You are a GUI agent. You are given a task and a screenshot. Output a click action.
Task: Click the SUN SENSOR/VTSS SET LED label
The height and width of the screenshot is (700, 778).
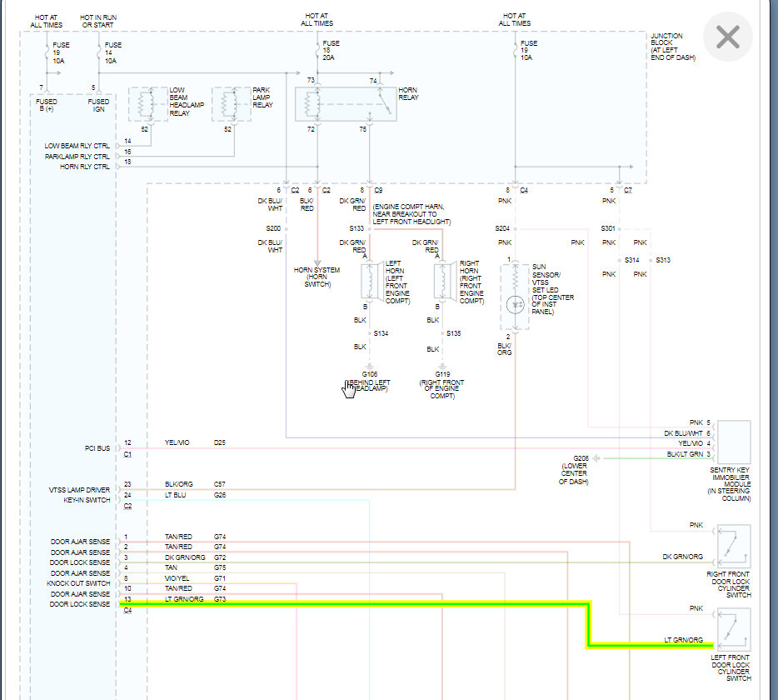point(552,289)
